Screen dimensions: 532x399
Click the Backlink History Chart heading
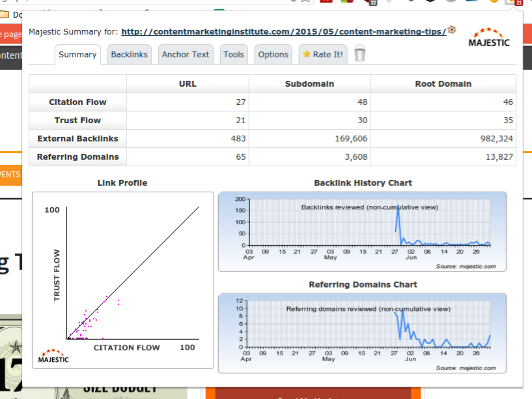tap(363, 183)
